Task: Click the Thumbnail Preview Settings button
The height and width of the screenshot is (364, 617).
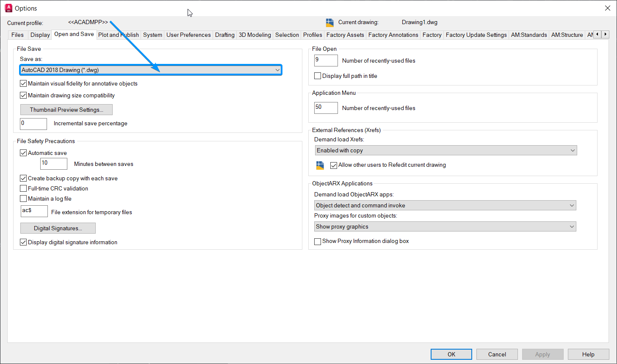Action: click(66, 109)
